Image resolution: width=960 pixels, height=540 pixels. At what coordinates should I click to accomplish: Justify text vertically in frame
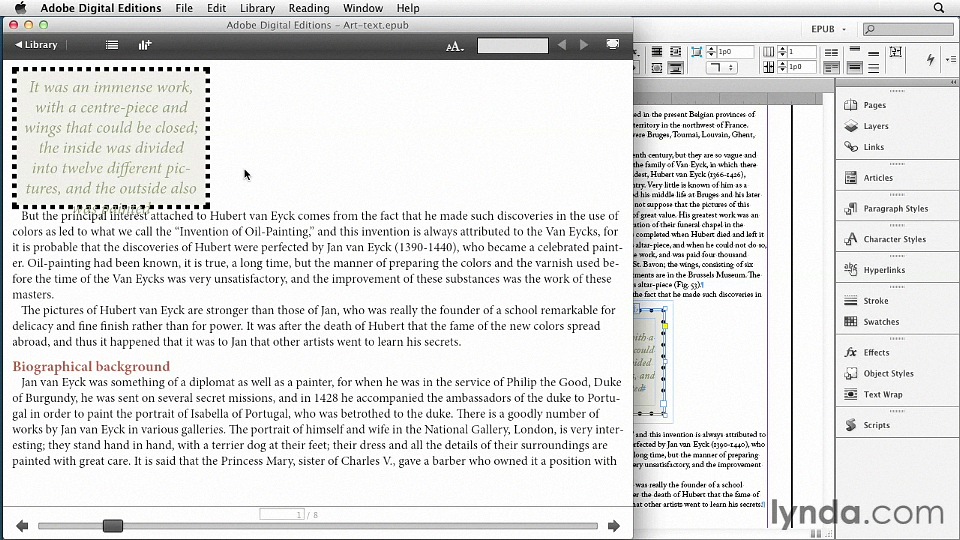(x=874, y=68)
